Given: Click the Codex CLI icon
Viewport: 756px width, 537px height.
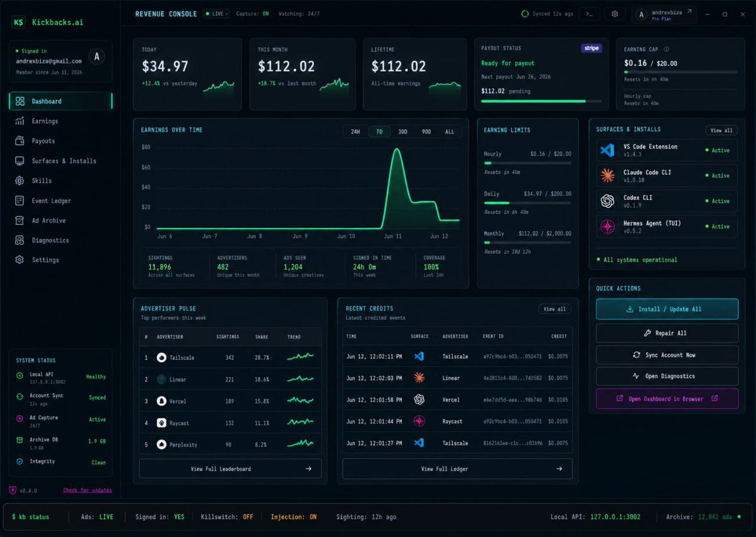Looking at the screenshot, I should (x=607, y=201).
